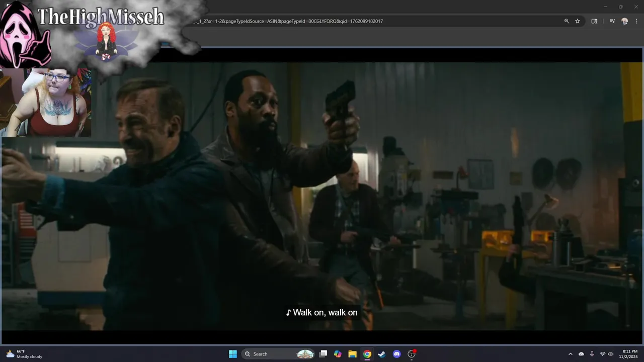This screenshot has height=362, width=644.
Task: Open Chrome's tab search / Lens icon
Action: tap(594, 21)
